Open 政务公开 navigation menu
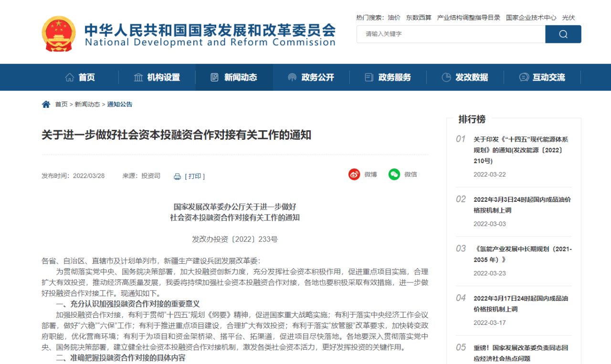The height and width of the screenshot is (364, 611). 311,77
